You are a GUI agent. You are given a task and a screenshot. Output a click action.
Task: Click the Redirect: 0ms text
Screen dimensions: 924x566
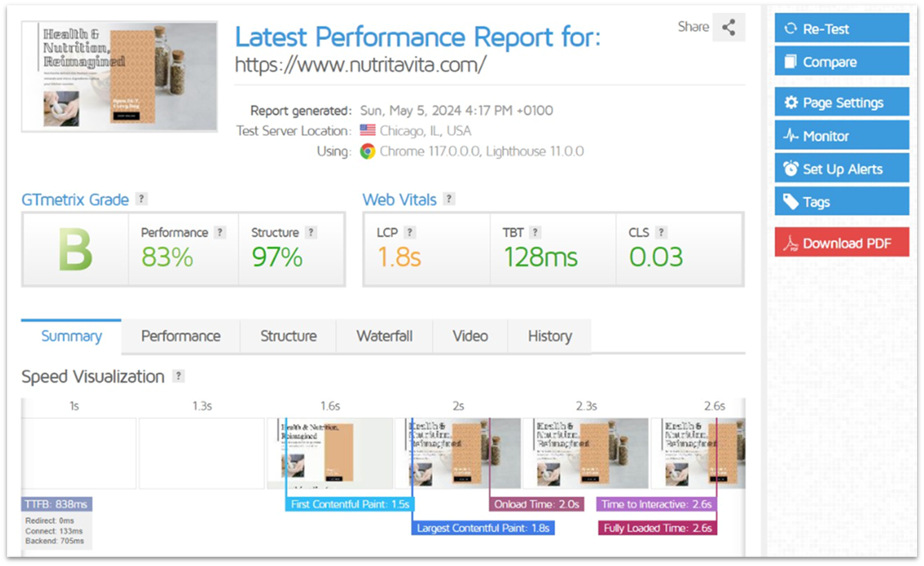pos(50,520)
